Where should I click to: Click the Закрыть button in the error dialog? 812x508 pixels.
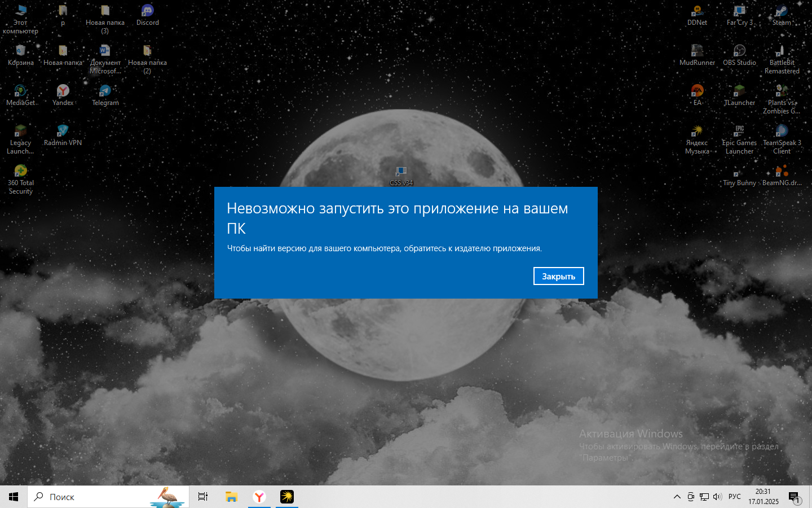(x=558, y=276)
